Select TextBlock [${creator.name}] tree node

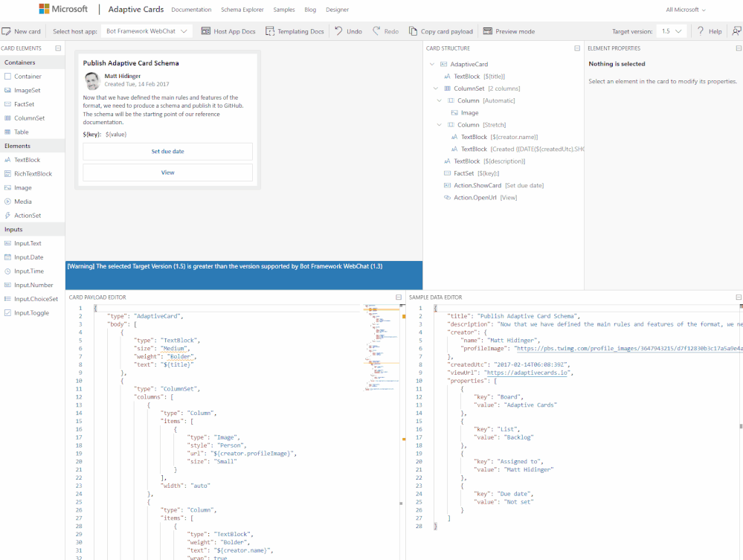click(495, 137)
